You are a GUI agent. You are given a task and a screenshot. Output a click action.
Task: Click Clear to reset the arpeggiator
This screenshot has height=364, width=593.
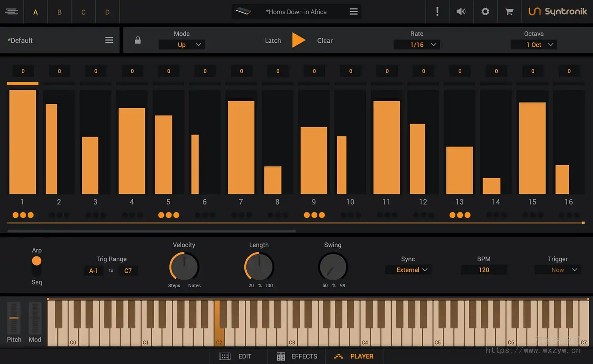(324, 40)
